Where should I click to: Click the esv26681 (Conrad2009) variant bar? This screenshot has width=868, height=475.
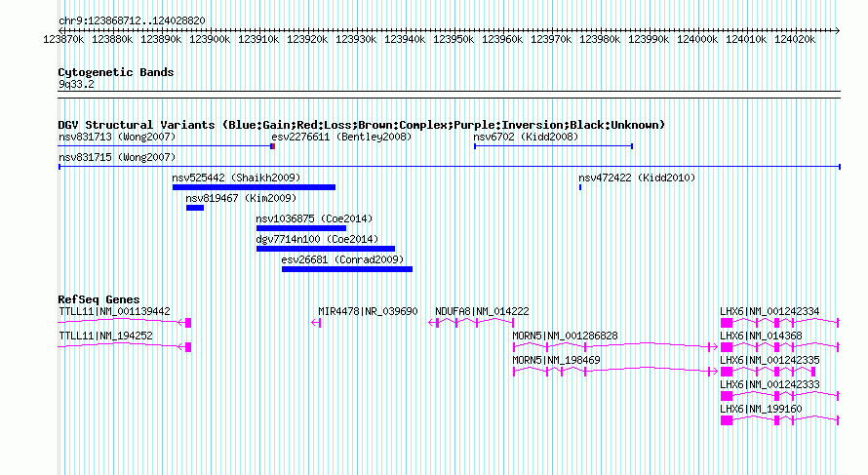tap(347, 269)
